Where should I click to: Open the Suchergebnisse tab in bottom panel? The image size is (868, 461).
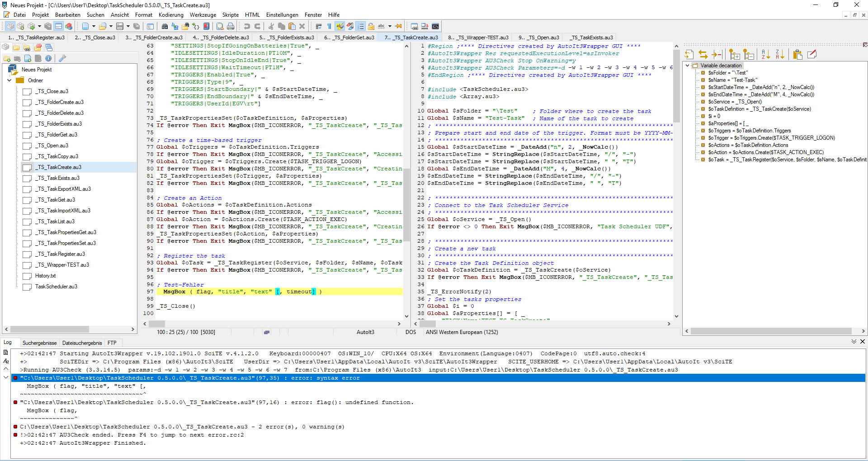pos(40,343)
